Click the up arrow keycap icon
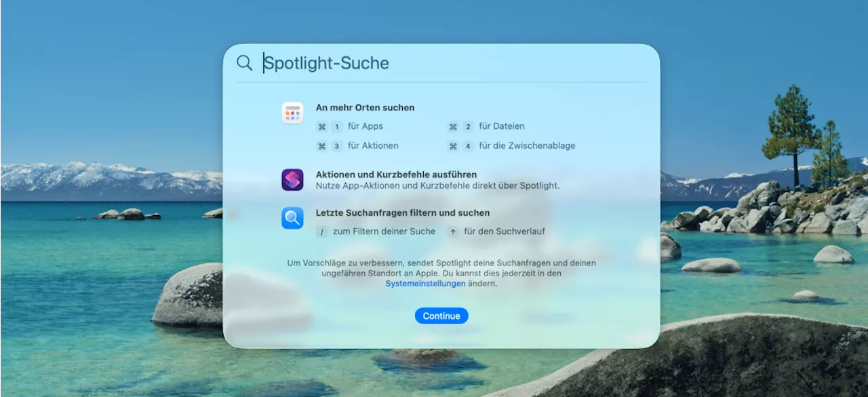The image size is (868, 397). click(x=453, y=231)
